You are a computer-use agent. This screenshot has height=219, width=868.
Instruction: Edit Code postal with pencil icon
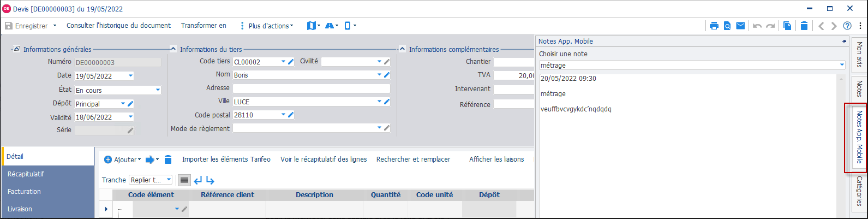click(291, 115)
